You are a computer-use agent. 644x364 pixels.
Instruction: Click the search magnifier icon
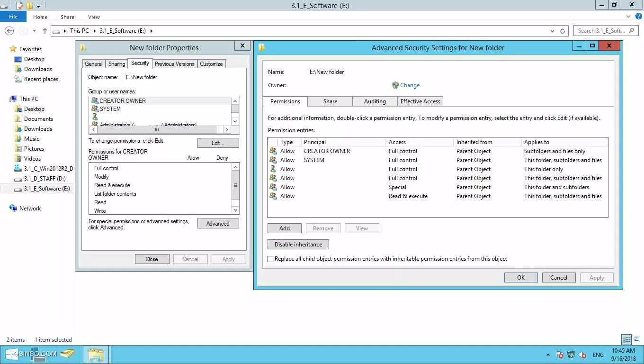coord(631,31)
